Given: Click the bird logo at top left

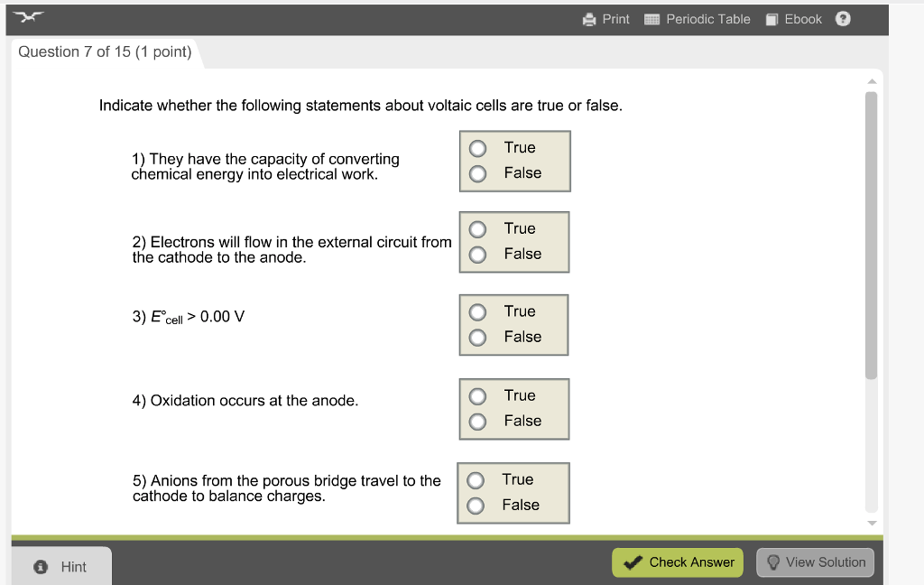Looking at the screenshot, I should pyautogui.click(x=27, y=15).
